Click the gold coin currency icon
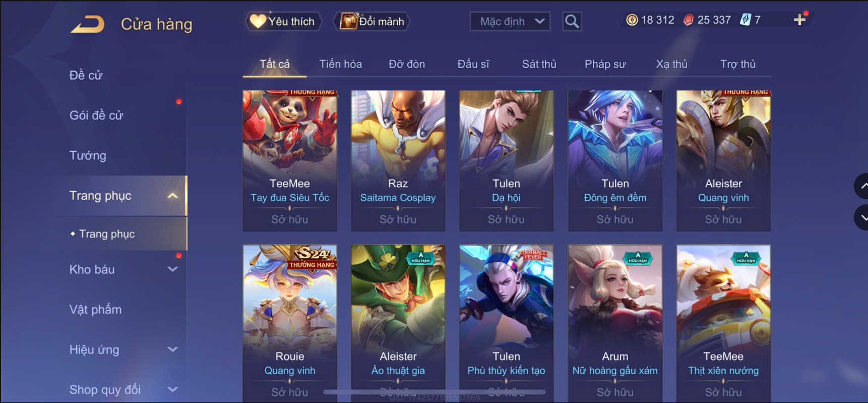 632,20
